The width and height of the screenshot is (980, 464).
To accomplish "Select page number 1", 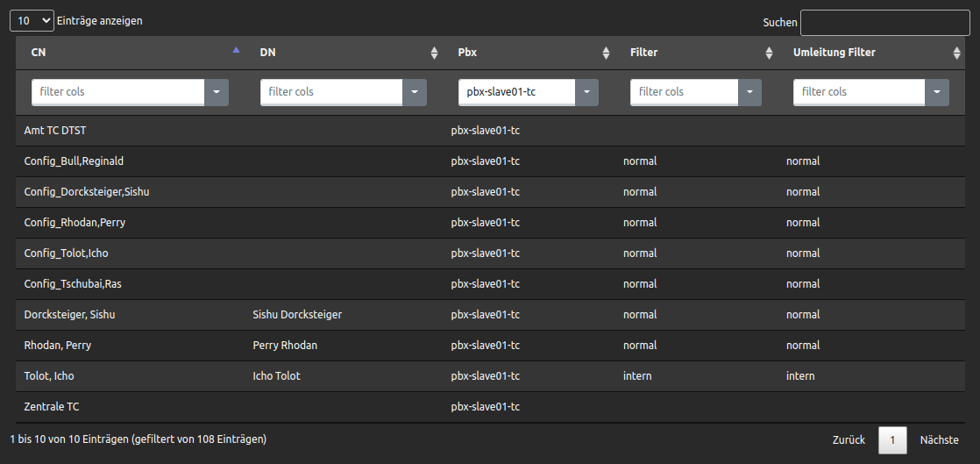I will [x=892, y=440].
